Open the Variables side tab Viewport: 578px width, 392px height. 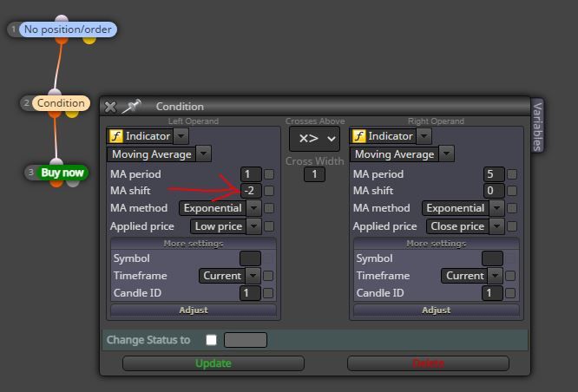click(537, 127)
